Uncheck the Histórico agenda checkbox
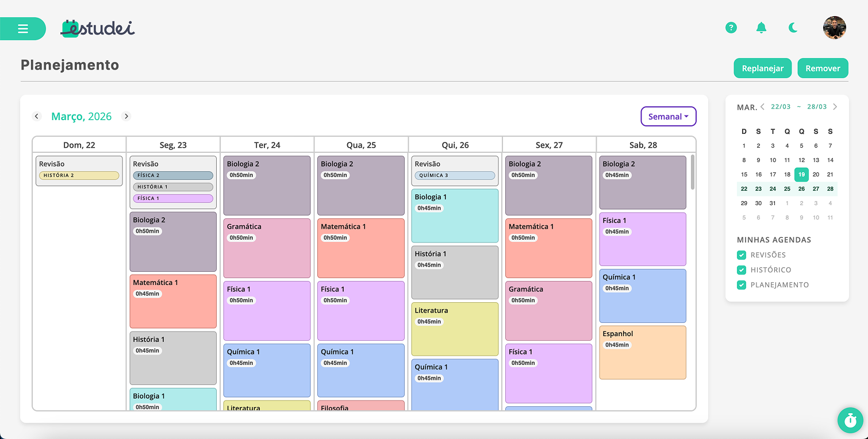 [x=742, y=270]
